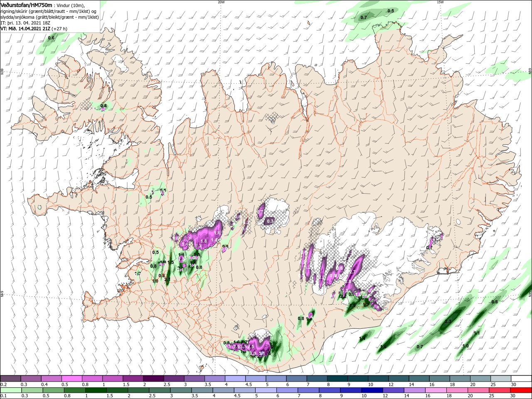Pick the dark blue swatch labeled 10 in bottom row
Image resolution: width=532 pixels, height=399 pixels.
(372, 390)
